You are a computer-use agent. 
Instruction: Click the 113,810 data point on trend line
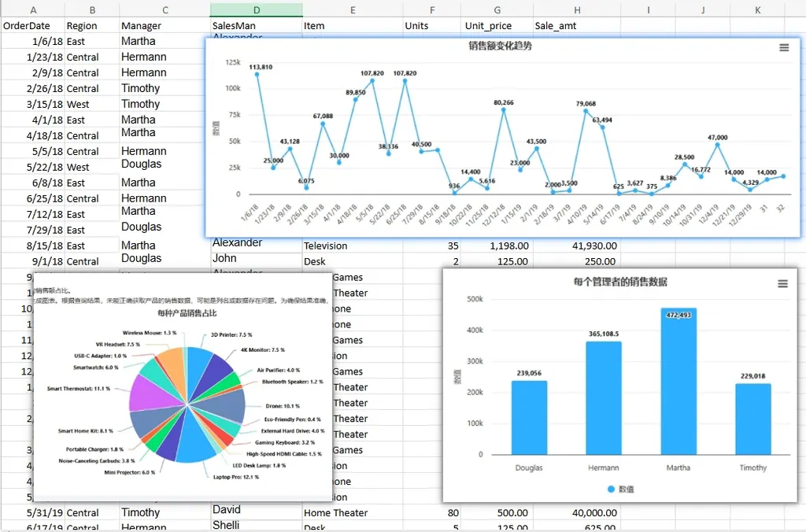click(x=258, y=76)
